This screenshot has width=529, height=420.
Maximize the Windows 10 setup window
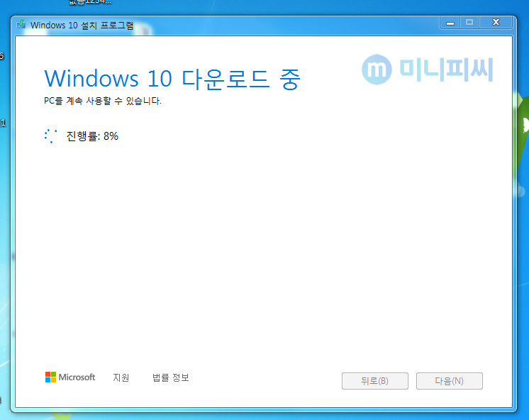tap(469, 23)
